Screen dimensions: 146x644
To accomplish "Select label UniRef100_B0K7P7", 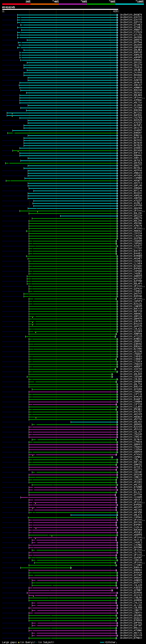I will [x=131, y=251].
